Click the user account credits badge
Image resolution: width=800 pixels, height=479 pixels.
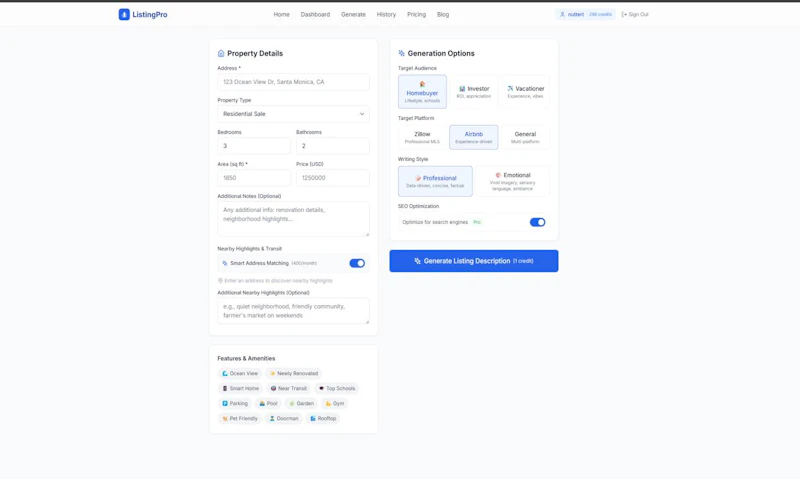pos(585,14)
